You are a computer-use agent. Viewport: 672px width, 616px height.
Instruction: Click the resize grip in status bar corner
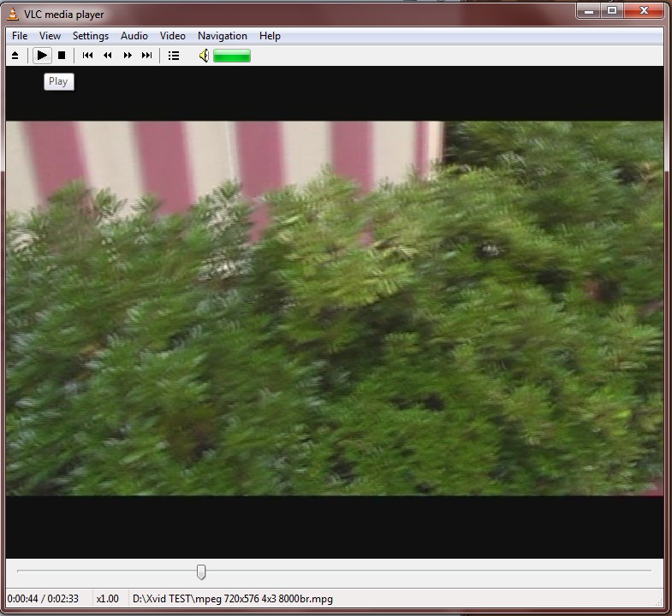pyautogui.click(x=659, y=602)
